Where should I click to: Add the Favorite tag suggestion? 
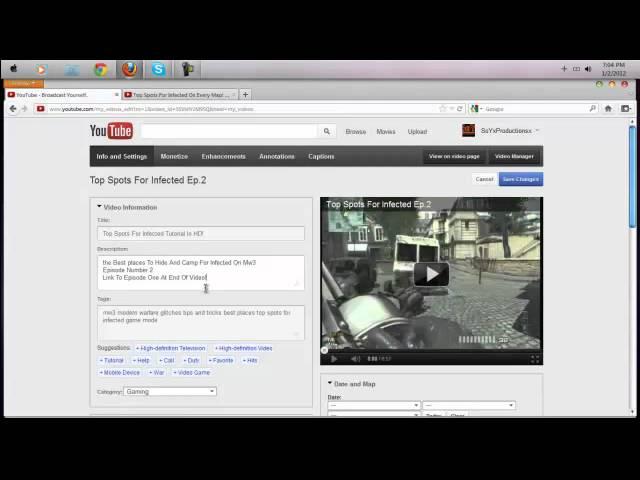[221, 360]
